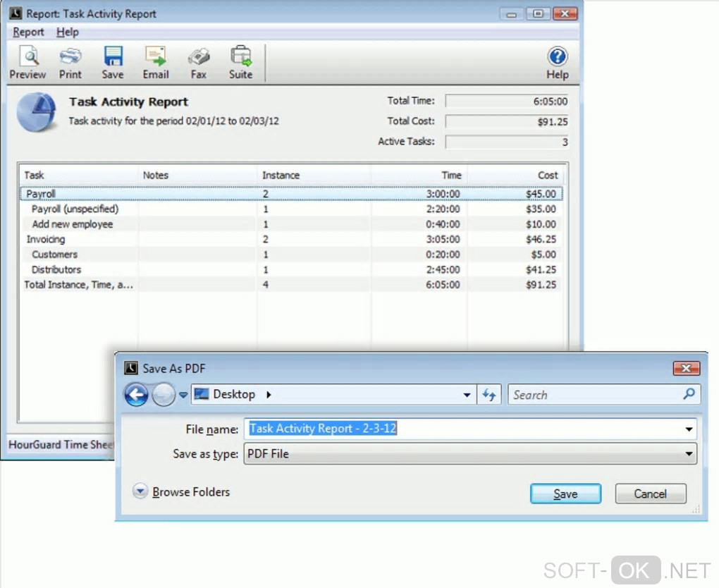Click the Notes column header
Viewport: 719px width, 588px height.
pos(197,176)
